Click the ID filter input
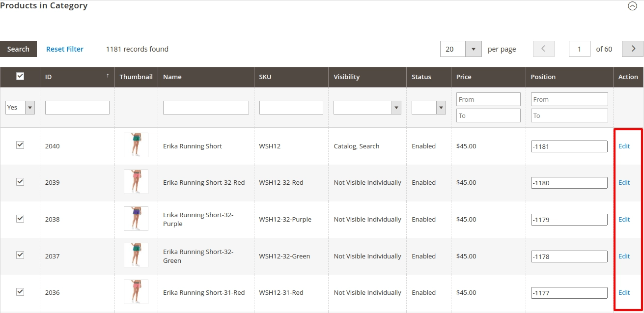Image resolution: width=644 pixels, height=313 pixels. [x=77, y=108]
